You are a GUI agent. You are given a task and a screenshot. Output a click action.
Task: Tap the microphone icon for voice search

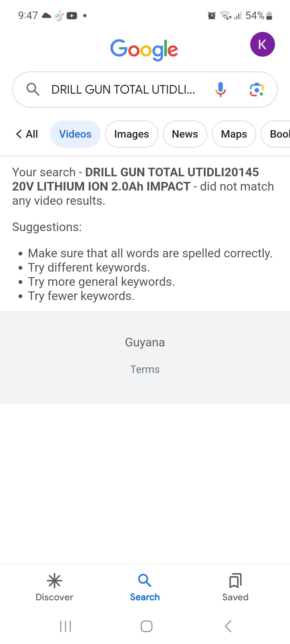click(220, 89)
